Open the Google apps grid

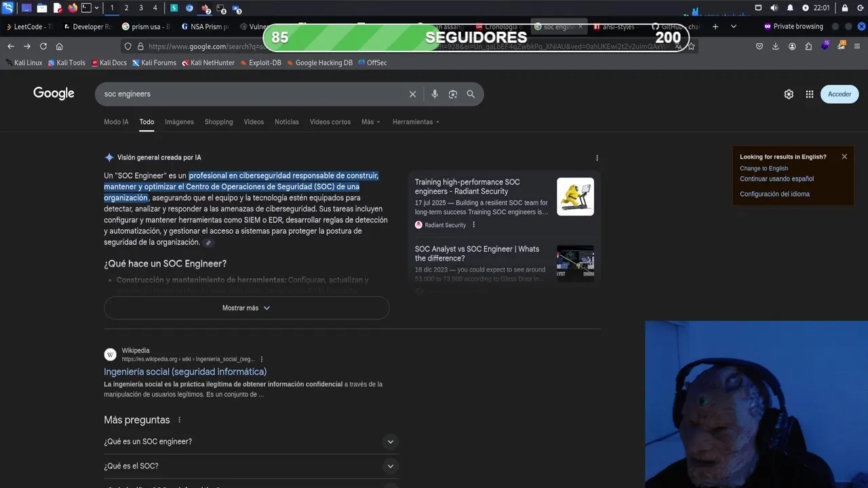point(810,94)
